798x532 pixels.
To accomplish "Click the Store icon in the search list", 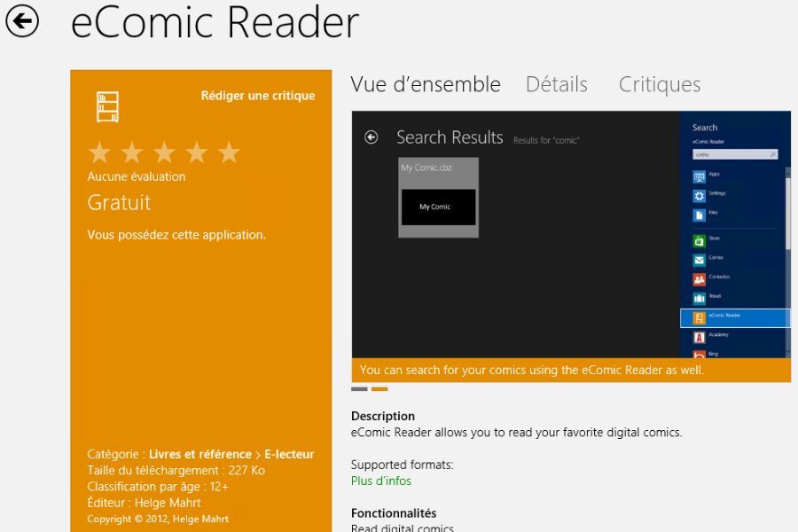I will [x=700, y=240].
